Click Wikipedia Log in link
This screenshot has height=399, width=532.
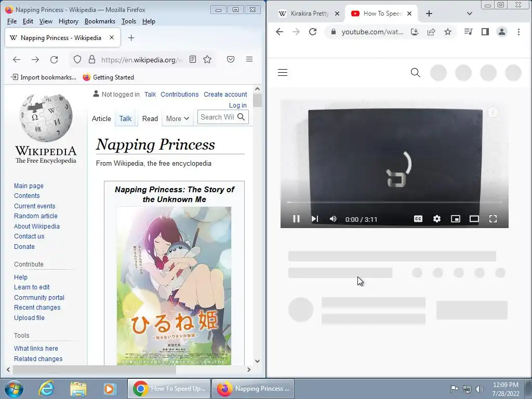click(x=237, y=105)
